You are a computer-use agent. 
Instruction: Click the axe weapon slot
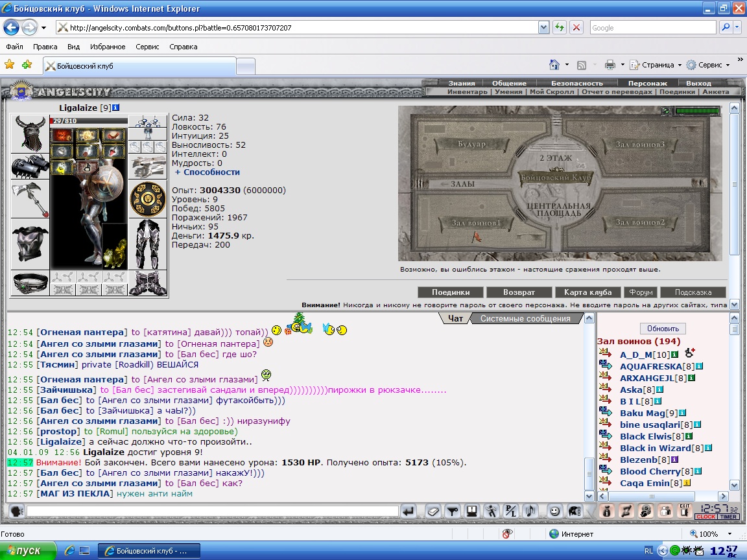pos(30,199)
